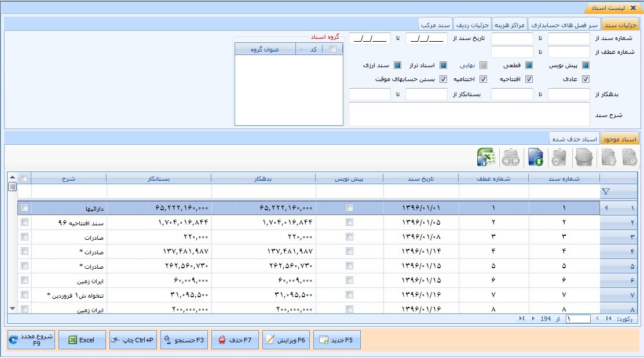Click the شماره سند column header
Image resolution: width=644 pixels, height=358 pixels.
564,178
